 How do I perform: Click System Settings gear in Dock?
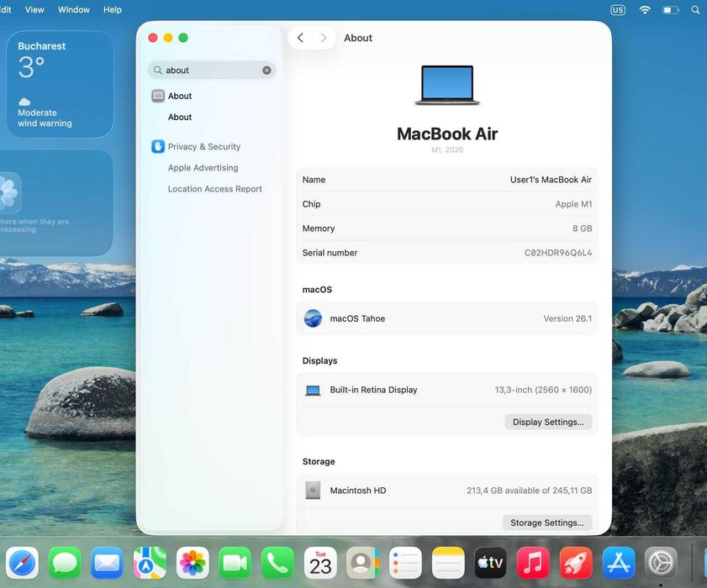click(x=661, y=562)
